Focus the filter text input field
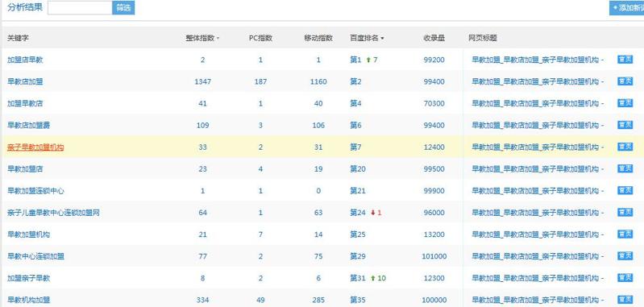 tap(80, 7)
